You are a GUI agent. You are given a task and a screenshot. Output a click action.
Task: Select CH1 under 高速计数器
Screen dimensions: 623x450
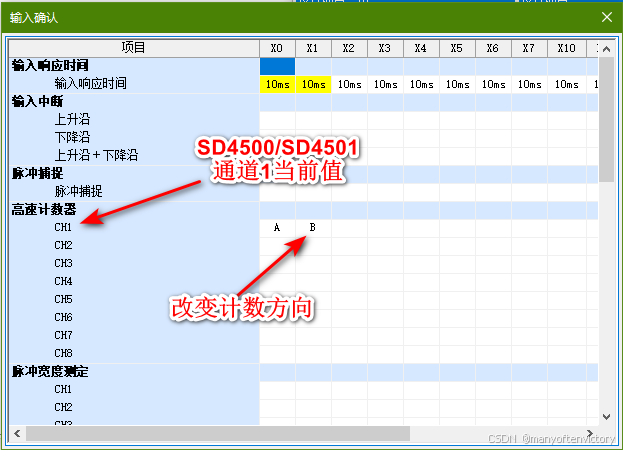(x=134, y=228)
